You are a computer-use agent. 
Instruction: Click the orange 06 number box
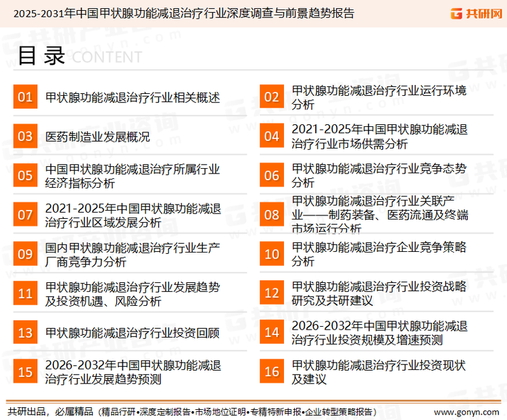(272, 175)
